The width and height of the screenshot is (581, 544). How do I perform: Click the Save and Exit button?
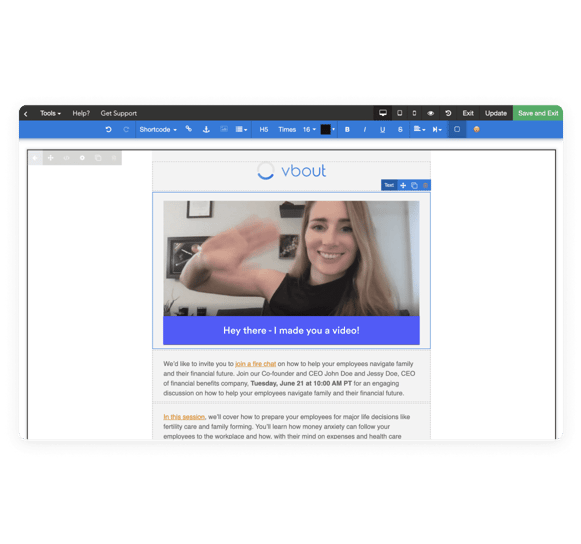(x=538, y=113)
